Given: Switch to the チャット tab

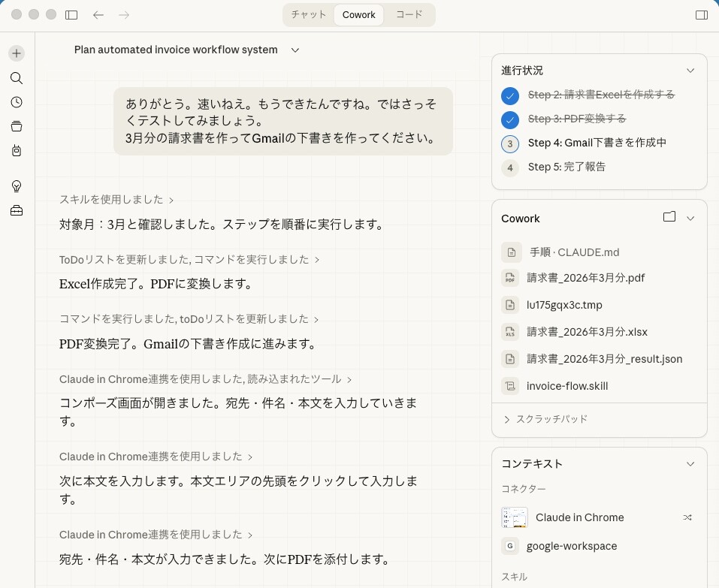Looking at the screenshot, I should pos(309,15).
